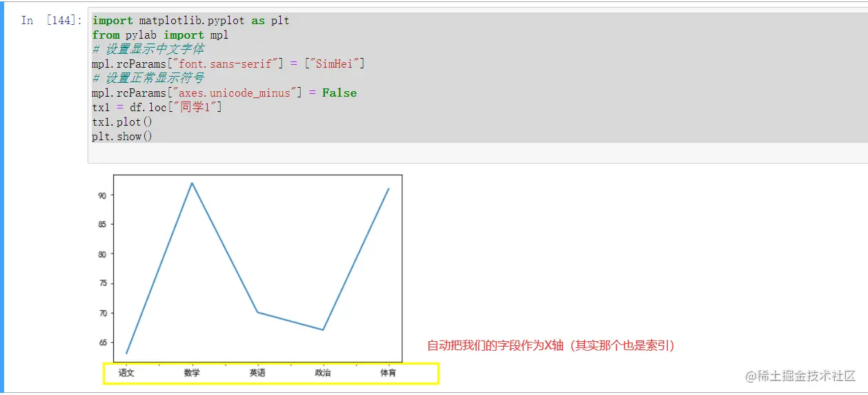Click the line 'tx1.plot()'
Image resolution: width=868 pixels, height=395 pixels.
coord(122,122)
